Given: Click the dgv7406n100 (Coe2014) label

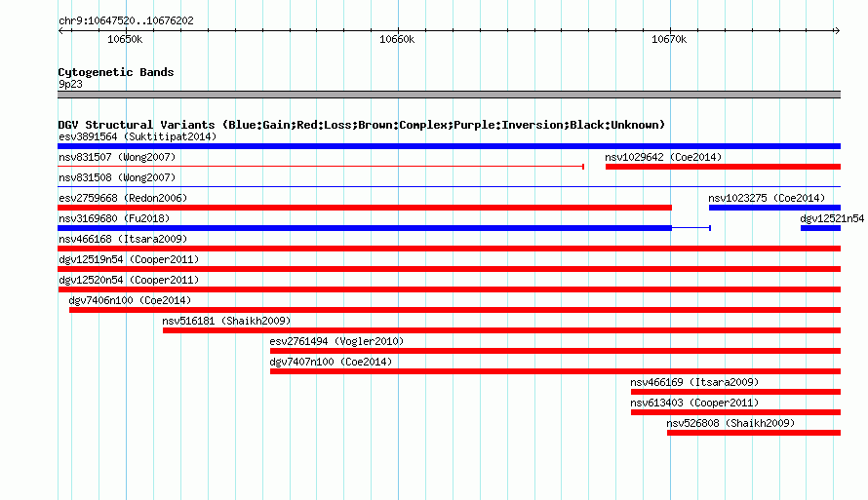Looking at the screenshot, I should (x=130, y=300).
